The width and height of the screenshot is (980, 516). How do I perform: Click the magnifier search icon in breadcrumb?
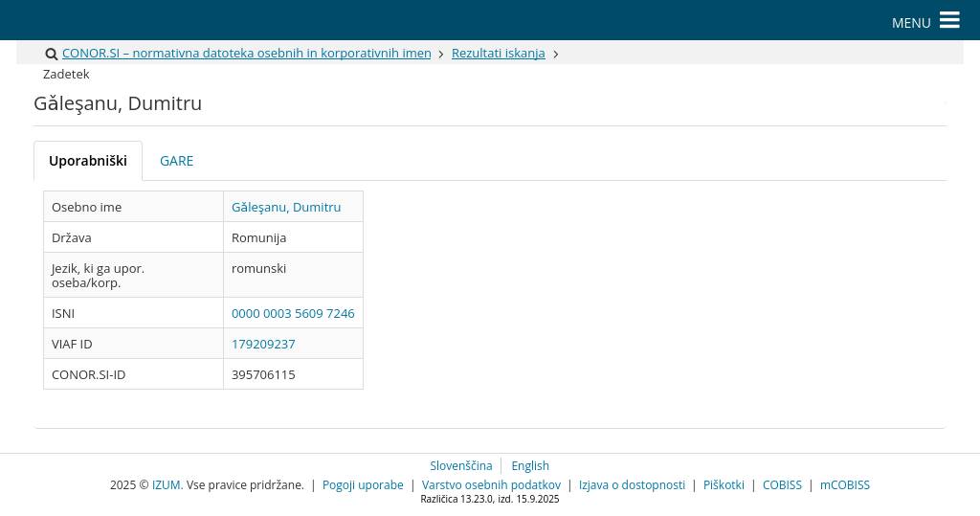[52, 55]
